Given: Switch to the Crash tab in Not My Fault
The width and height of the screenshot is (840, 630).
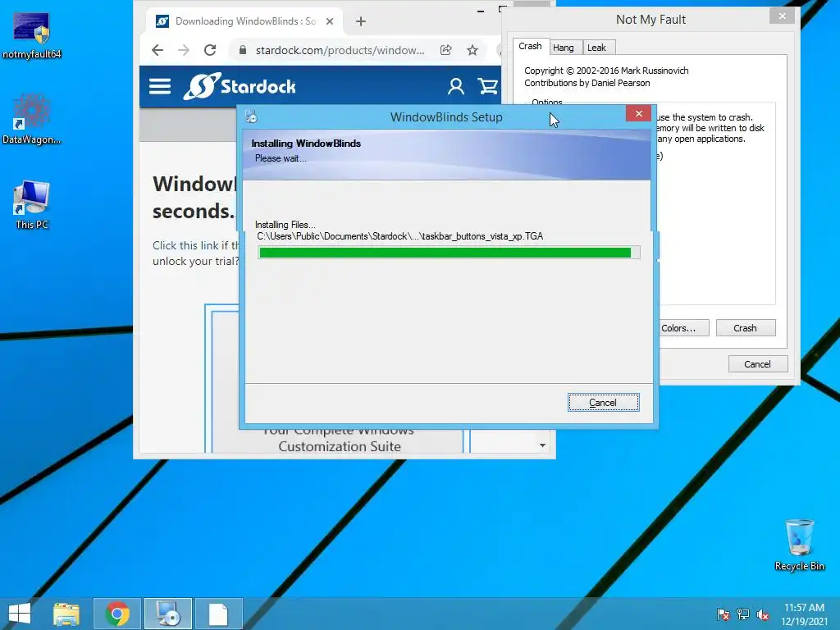Looking at the screenshot, I should (x=531, y=47).
